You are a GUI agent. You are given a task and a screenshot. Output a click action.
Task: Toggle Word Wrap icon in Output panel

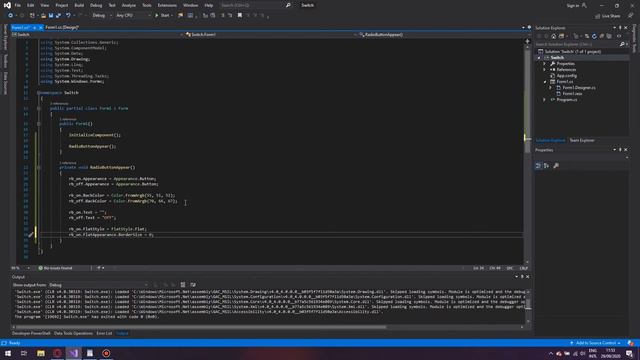point(193,285)
